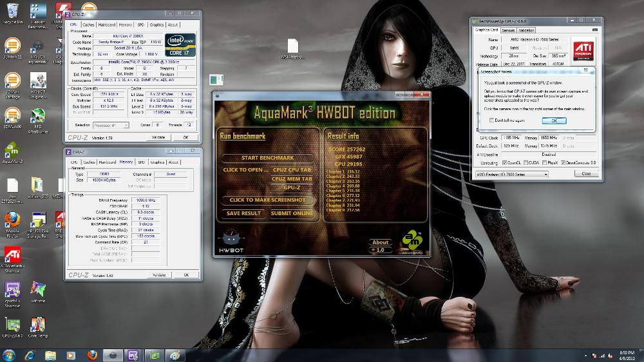This screenshot has height=362, width=644.
Task: Switch to the Sensors tab in GPU-Z
Action: pos(508,30)
